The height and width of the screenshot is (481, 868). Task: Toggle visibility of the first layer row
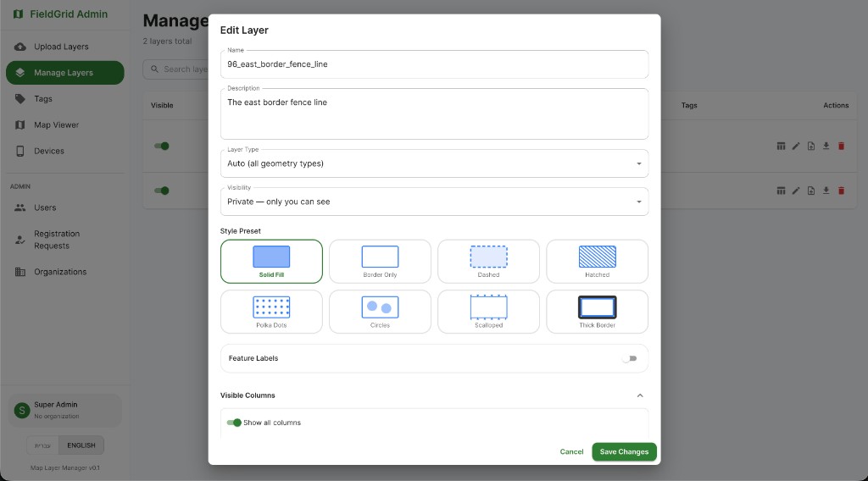point(162,146)
